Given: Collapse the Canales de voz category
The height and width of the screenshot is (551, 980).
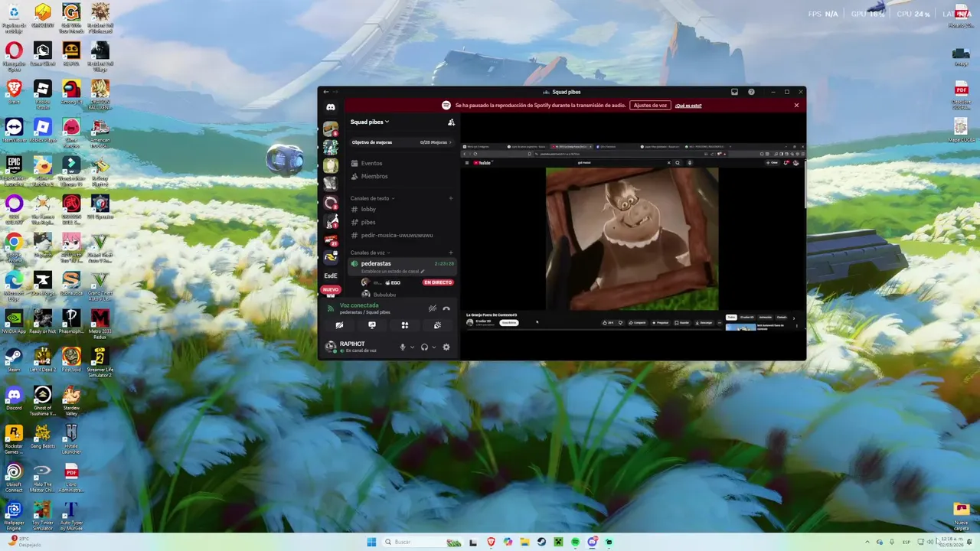Looking at the screenshot, I should pos(370,253).
